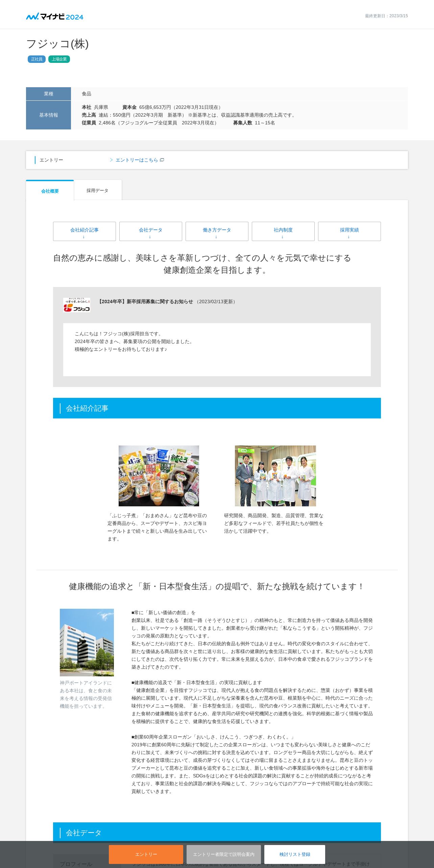434x868 pixels.
Task: Jump to 会社データ section button
Action: [151, 232]
